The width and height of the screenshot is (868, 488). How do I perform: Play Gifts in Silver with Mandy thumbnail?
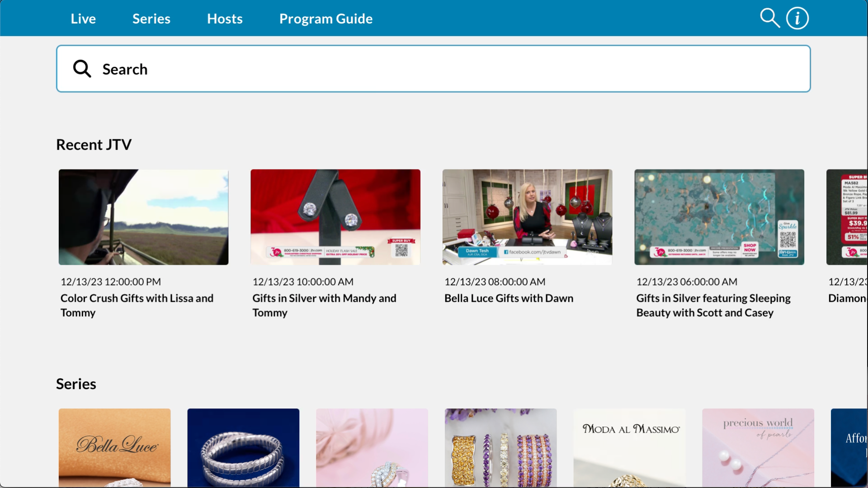point(335,217)
